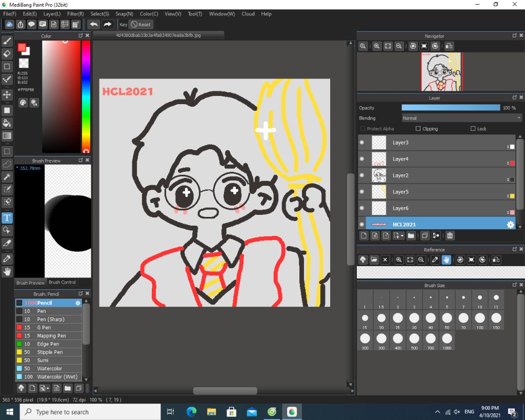Choose brush size 1000
The width and height of the screenshot is (525, 420).
point(447,341)
